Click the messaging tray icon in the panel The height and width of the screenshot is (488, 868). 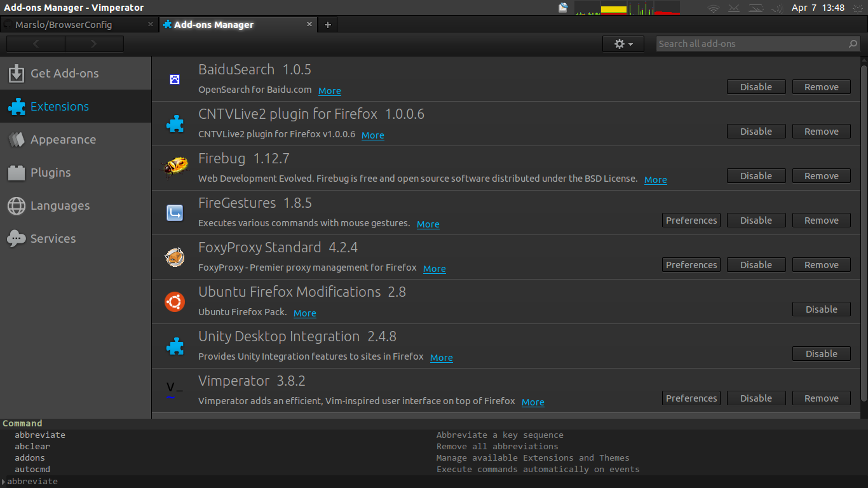click(x=563, y=8)
